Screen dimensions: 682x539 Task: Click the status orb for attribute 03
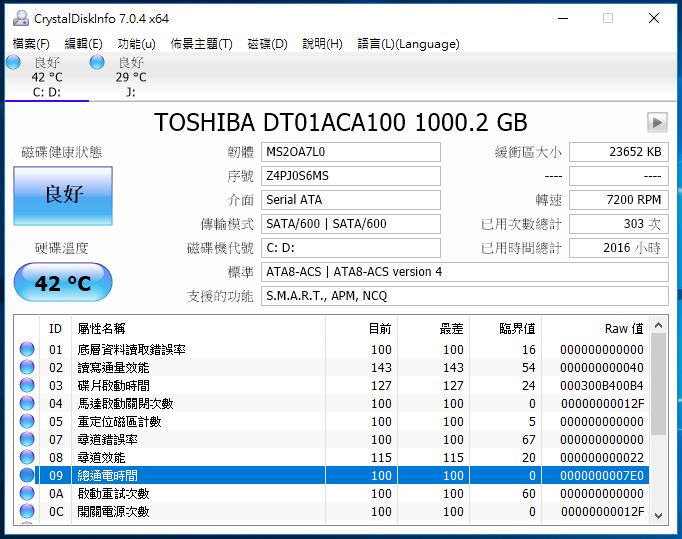coord(27,385)
